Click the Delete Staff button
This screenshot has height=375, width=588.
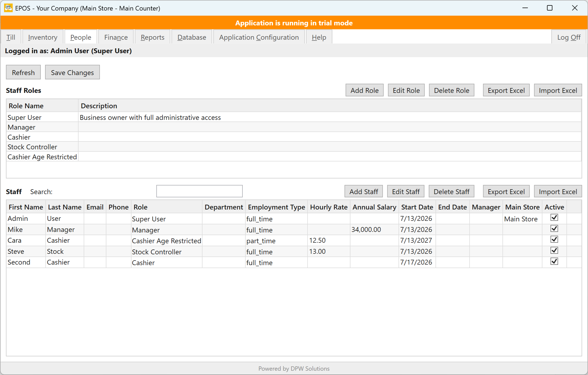tap(451, 191)
